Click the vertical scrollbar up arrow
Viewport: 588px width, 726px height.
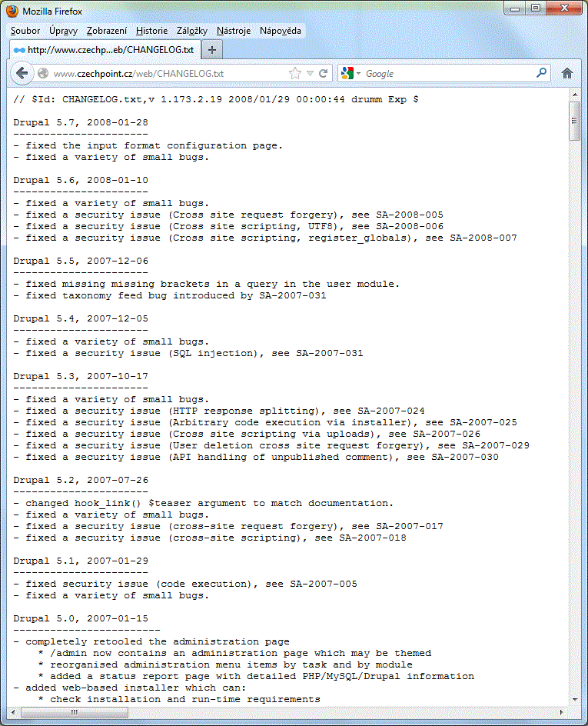point(575,95)
